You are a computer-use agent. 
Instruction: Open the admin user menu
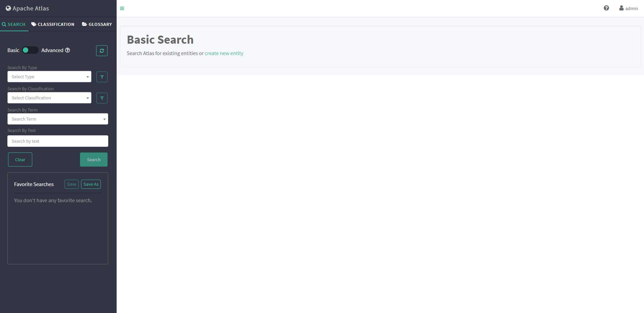(x=629, y=8)
